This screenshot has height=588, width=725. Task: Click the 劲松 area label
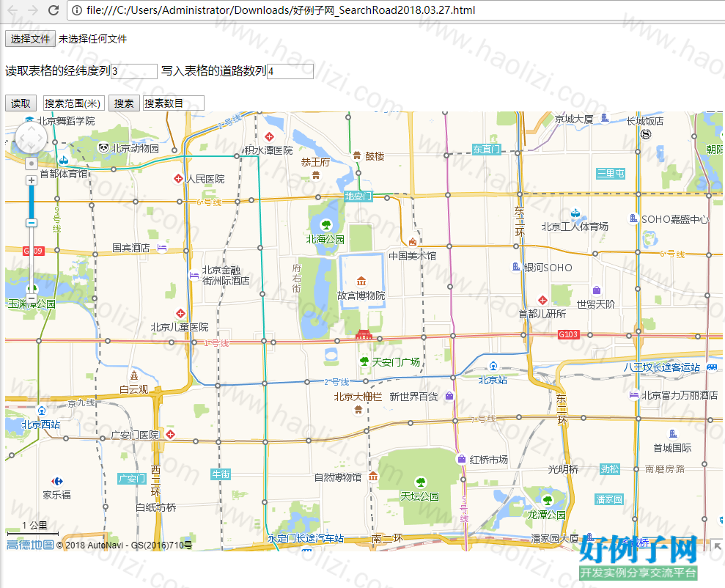tap(609, 468)
